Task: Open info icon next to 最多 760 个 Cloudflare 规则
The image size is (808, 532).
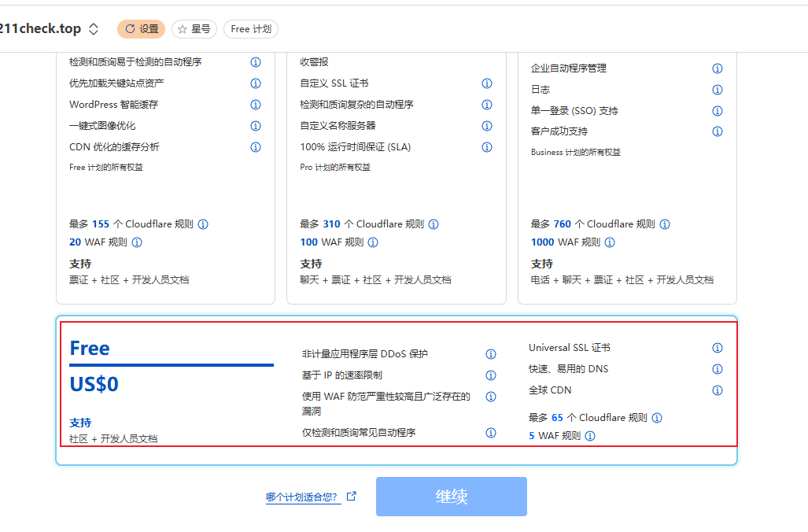Action: point(665,224)
